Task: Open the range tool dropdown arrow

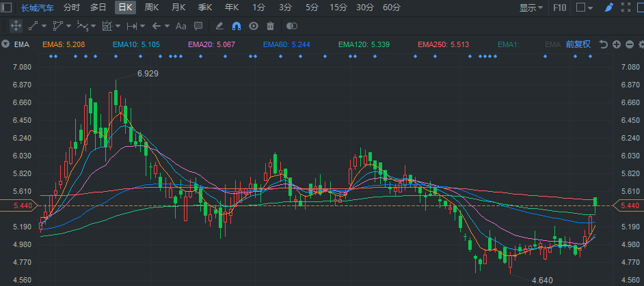Action: [x=142, y=26]
